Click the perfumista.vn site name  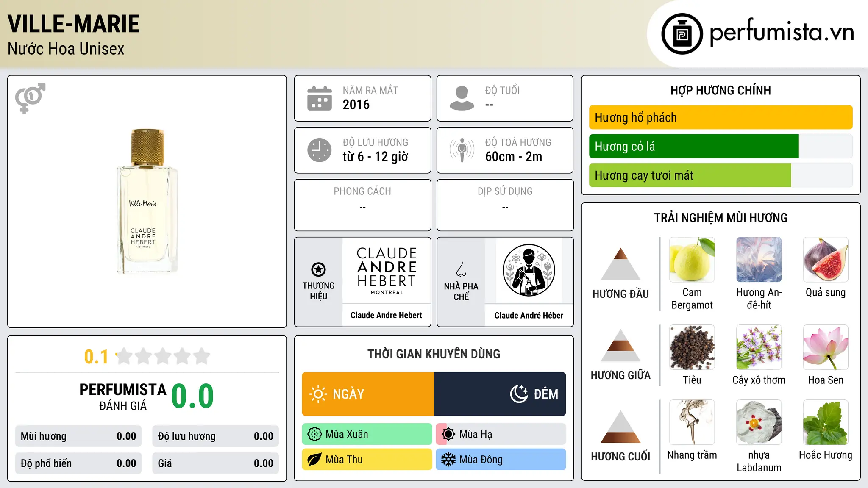click(782, 31)
